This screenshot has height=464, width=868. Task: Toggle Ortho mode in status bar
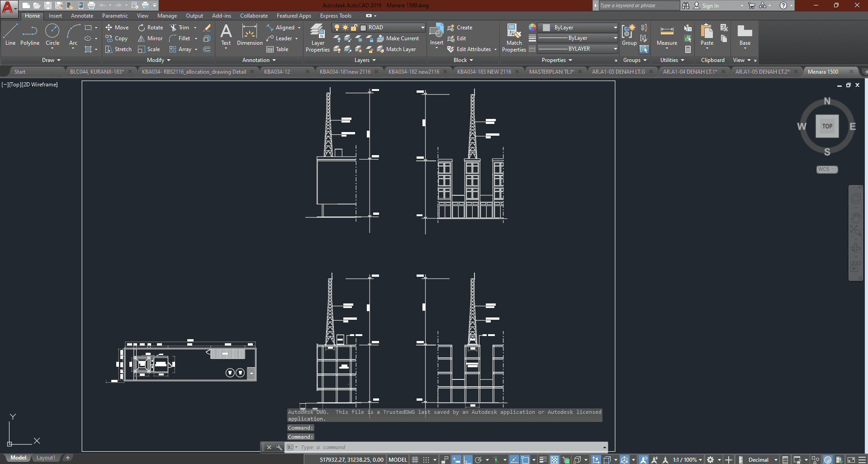467,459
